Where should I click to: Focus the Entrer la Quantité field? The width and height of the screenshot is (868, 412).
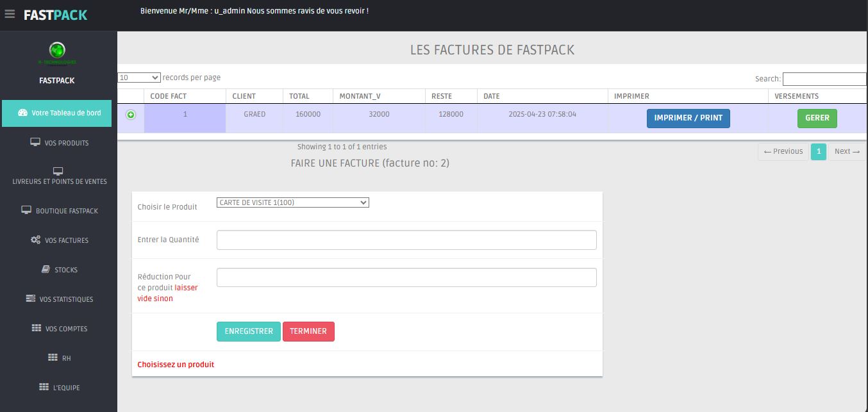(x=406, y=240)
